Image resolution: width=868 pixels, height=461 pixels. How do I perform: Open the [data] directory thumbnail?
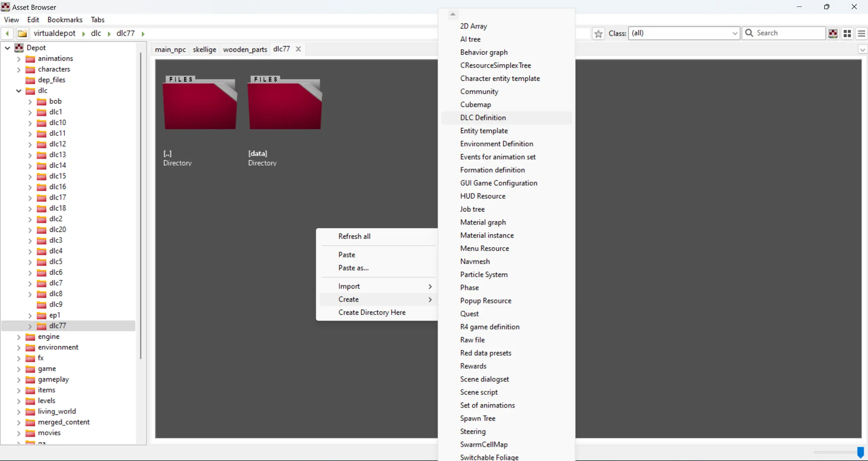click(x=285, y=103)
